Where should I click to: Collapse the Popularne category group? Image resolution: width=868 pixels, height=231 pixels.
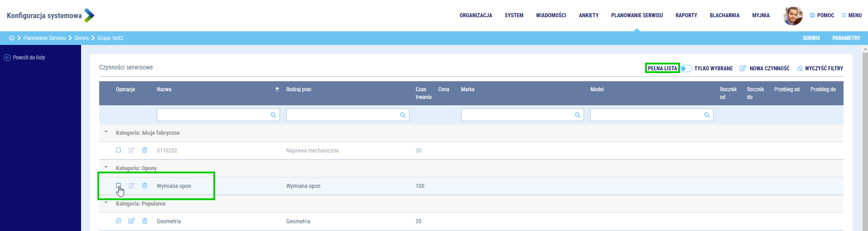(106, 203)
